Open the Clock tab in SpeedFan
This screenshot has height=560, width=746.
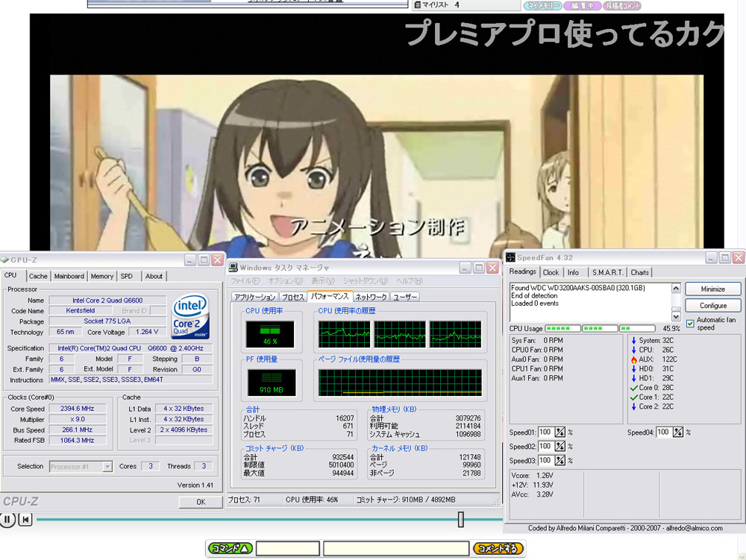pyautogui.click(x=551, y=272)
